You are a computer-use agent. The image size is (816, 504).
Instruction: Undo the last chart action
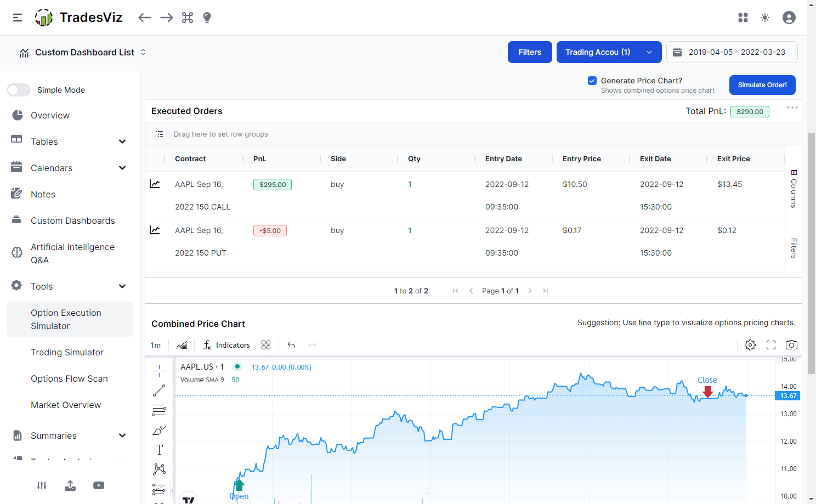[291, 344]
